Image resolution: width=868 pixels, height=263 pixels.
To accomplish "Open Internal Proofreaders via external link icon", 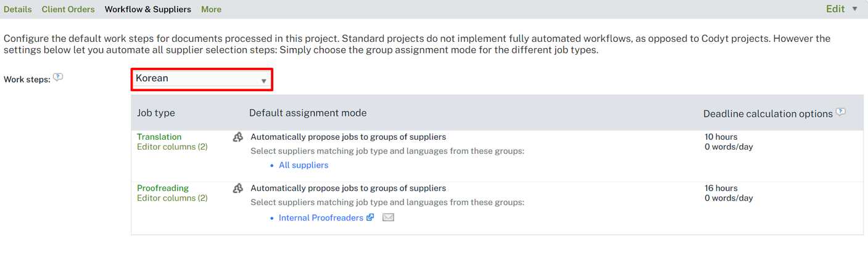I will (370, 217).
